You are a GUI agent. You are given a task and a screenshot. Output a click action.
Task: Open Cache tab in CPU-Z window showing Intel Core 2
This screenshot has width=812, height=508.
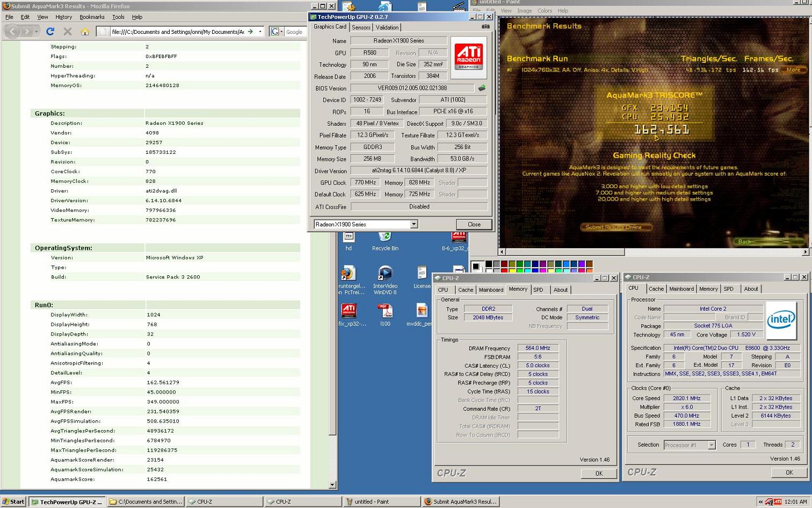656,289
